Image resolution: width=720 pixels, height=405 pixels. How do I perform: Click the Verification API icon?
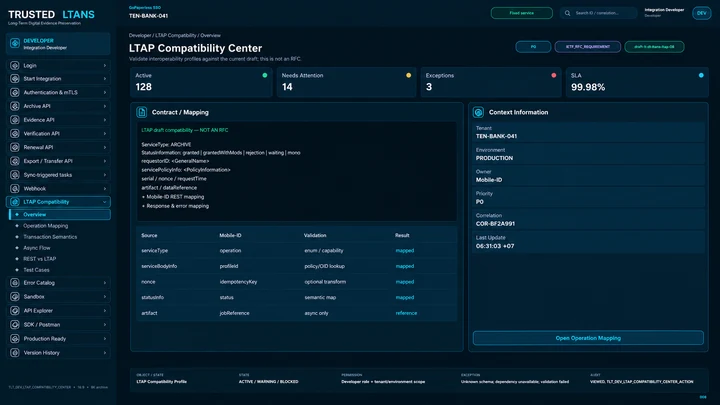[x=15, y=134]
